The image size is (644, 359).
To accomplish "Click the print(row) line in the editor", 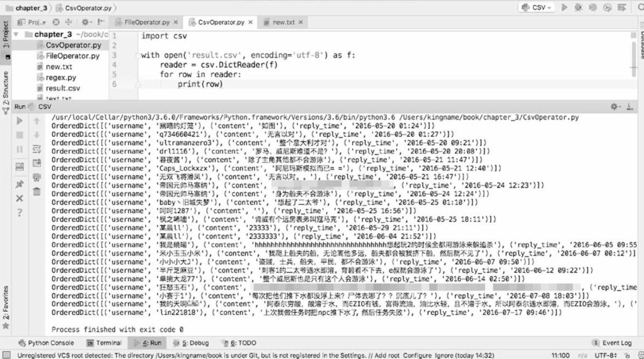I will [200, 84].
